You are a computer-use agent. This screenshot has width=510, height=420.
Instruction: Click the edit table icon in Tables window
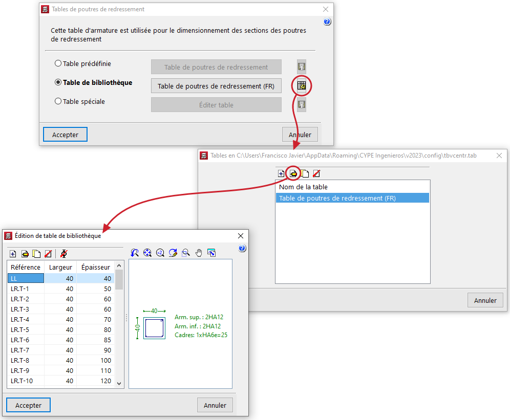pyautogui.click(x=293, y=173)
